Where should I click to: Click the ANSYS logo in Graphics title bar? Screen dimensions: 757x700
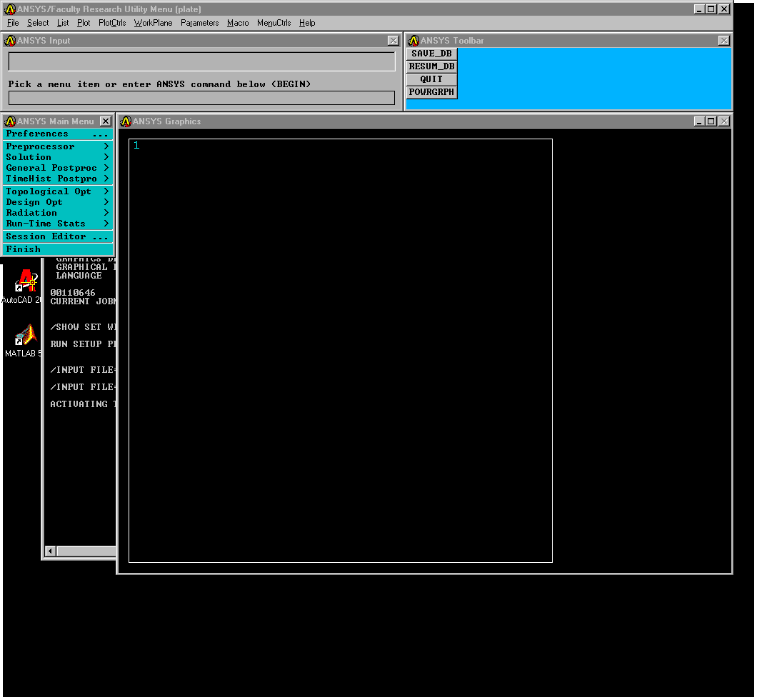(x=126, y=121)
